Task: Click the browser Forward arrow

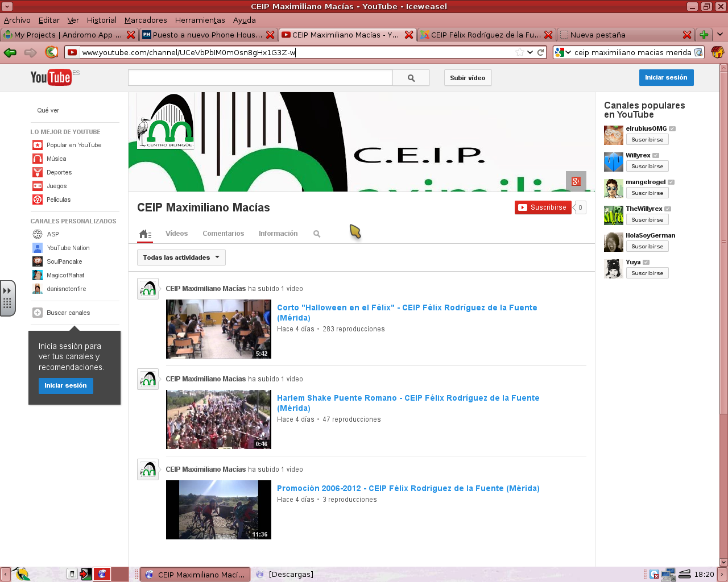Action: click(x=30, y=52)
